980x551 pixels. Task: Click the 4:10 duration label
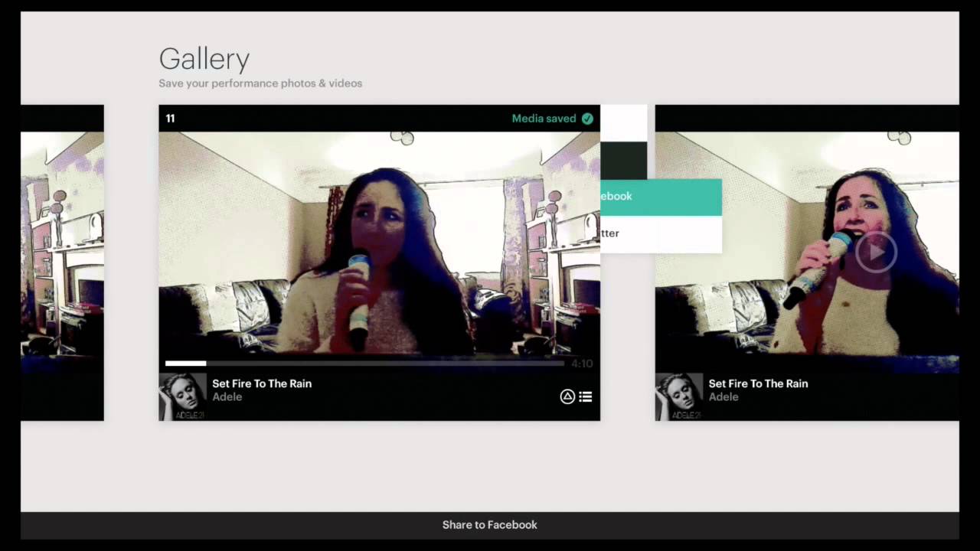tap(582, 364)
